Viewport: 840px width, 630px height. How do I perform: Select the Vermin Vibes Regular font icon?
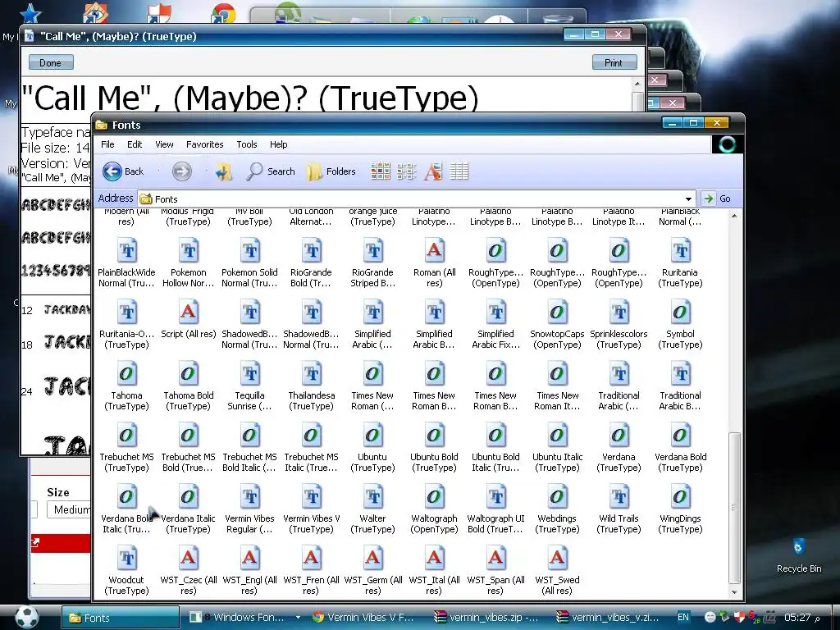pyautogui.click(x=249, y=498)
